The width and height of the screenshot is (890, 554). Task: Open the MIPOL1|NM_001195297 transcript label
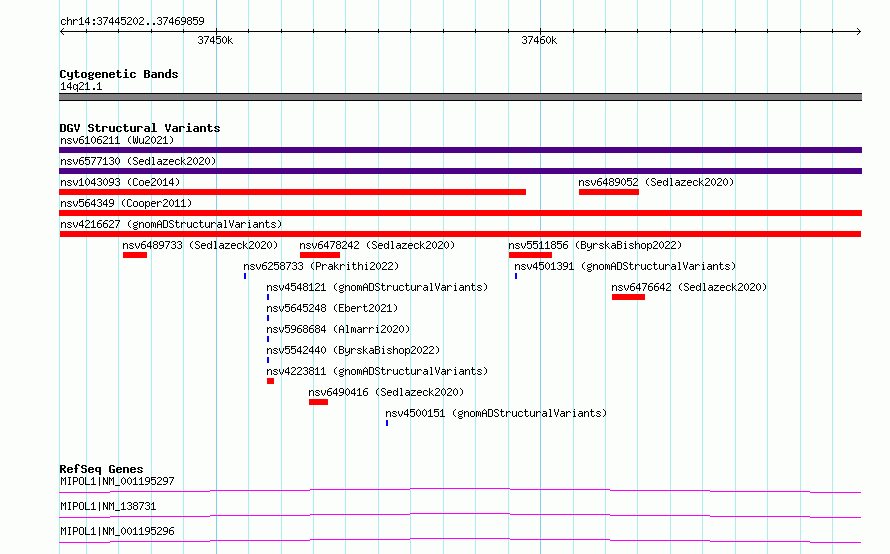(x=117, y=481)
